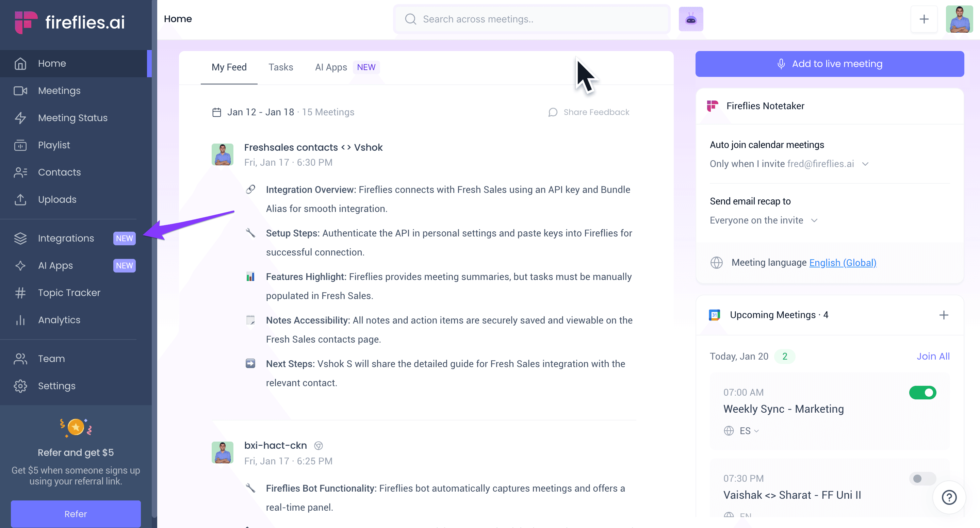This screenshot has height=528, width=980.
Task: Open Team people icon
Action: tap(20, 359)
